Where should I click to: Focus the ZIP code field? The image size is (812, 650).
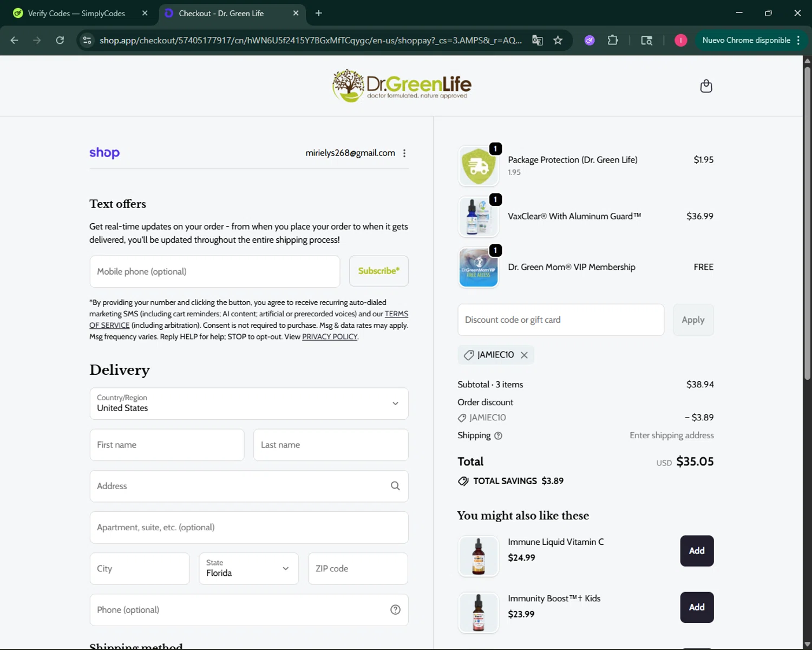coord(358,569)
